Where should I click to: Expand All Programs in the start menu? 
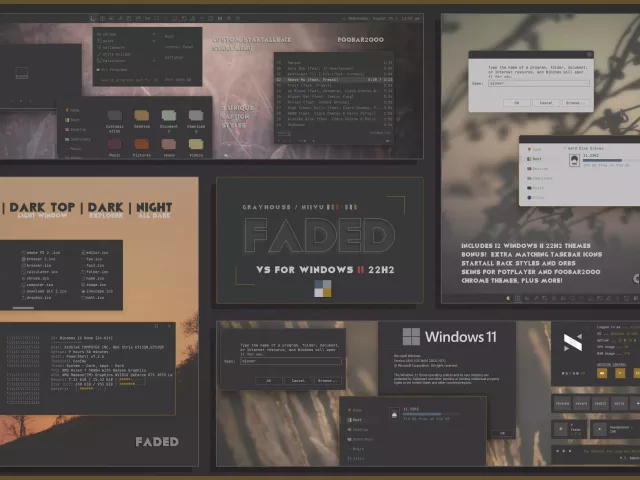112,70
